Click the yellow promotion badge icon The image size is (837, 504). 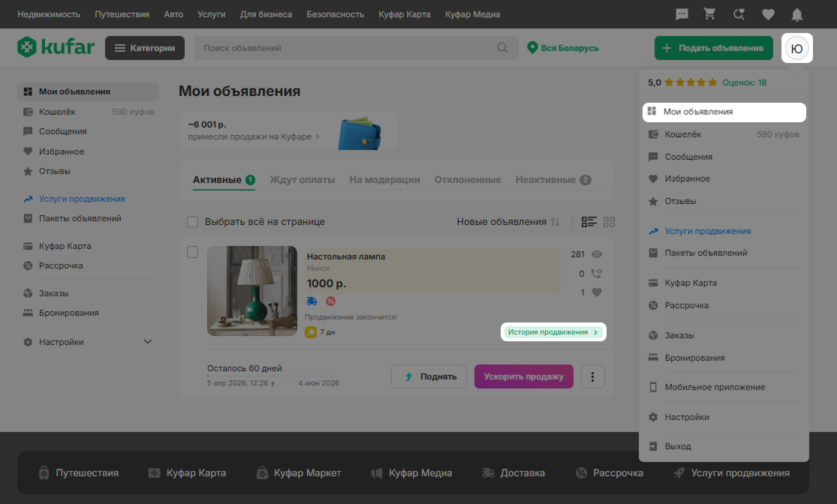(311, 332)
